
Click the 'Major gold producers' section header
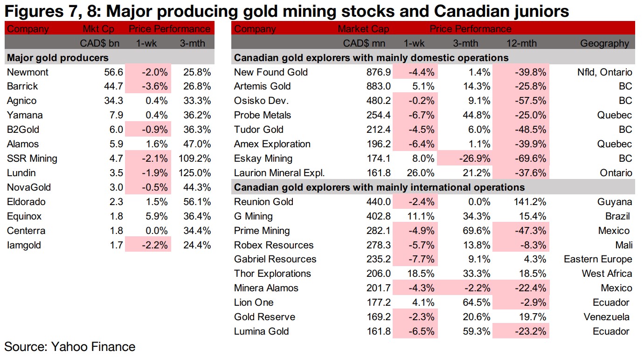[x=57, y=58]
